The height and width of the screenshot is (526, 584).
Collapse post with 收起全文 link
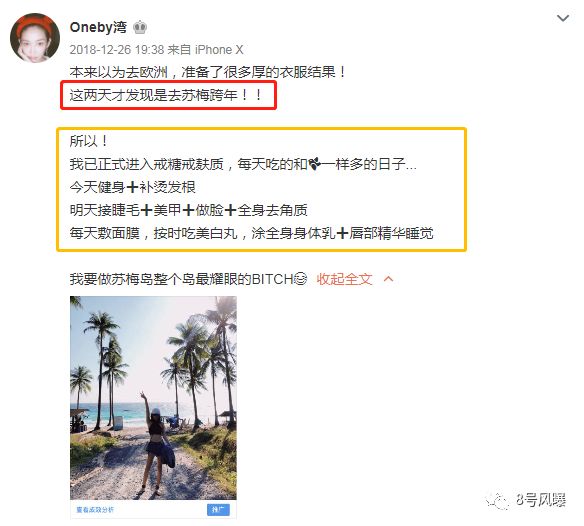[x=344, y=279]
